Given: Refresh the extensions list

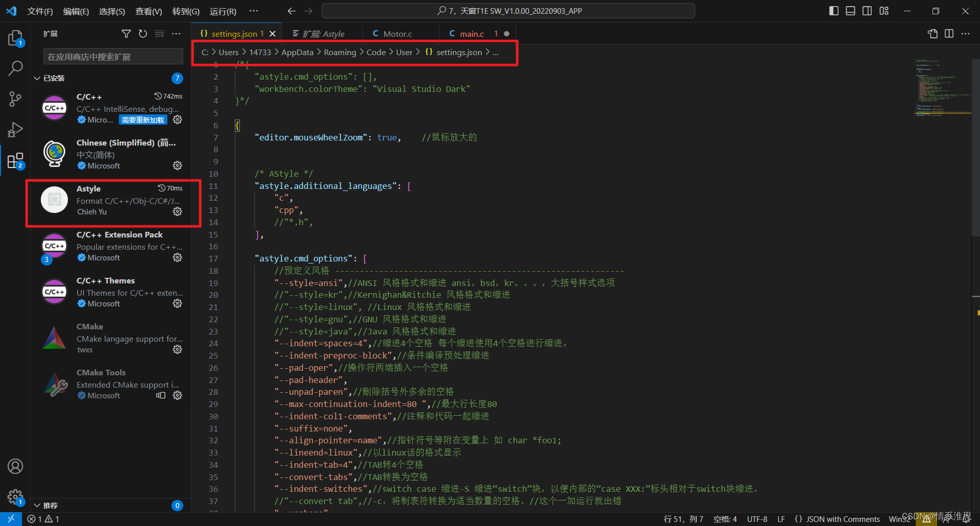Looking at the screenshot, I should [143, 34].
